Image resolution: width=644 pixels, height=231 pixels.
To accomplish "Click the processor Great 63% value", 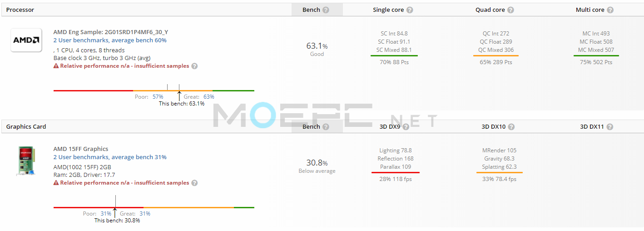I will [x=208, y=97].
